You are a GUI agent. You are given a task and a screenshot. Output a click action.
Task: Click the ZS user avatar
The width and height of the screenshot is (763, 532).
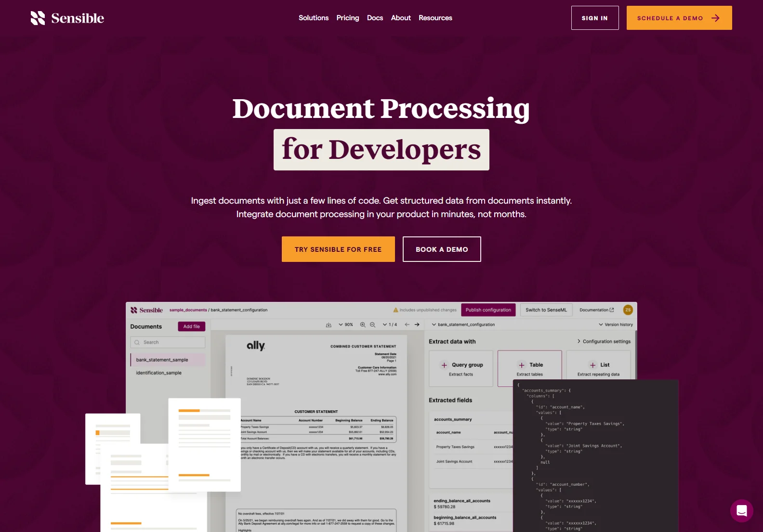628,310
